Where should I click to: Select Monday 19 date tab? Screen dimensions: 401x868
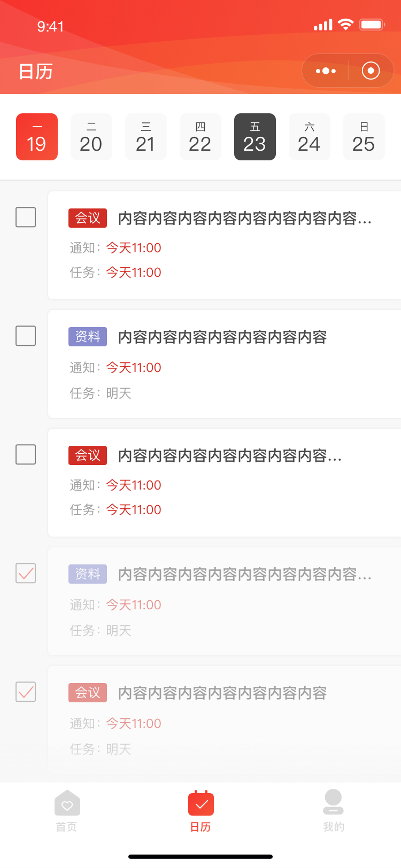37,137
